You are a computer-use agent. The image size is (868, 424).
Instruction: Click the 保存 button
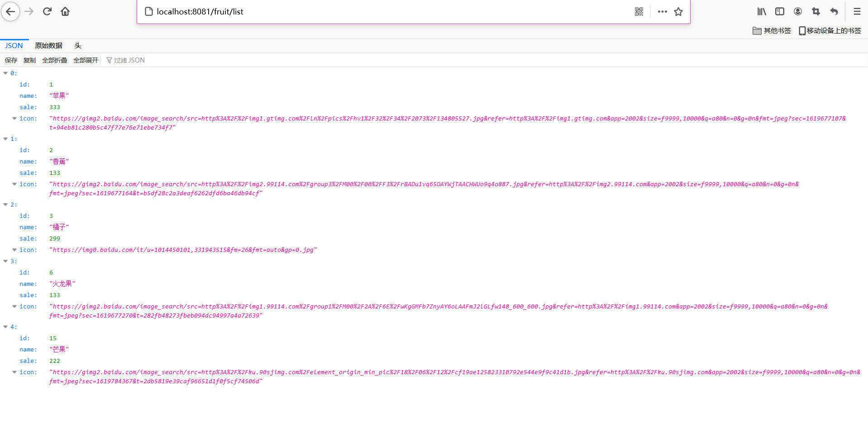pos(10,60)
